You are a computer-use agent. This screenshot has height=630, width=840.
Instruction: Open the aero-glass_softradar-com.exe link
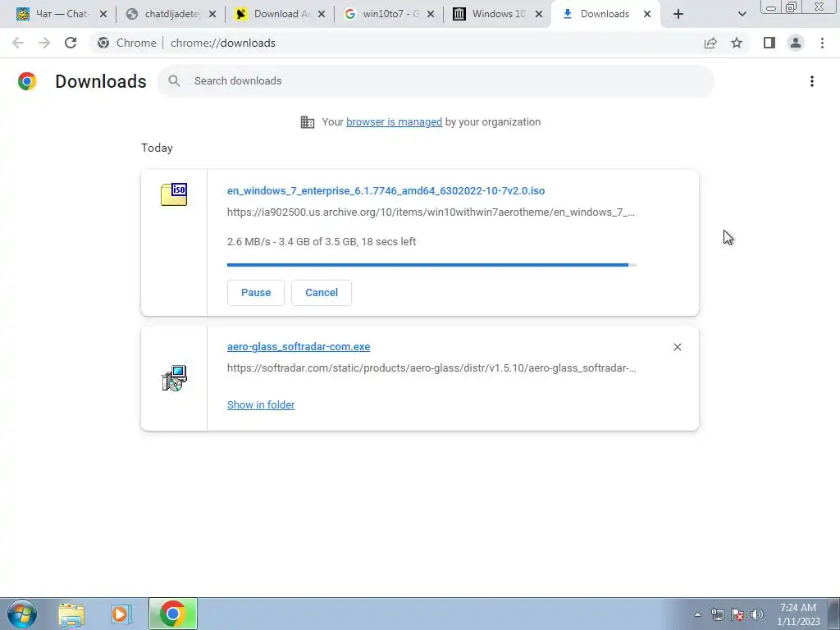click(x=299, y=347)
